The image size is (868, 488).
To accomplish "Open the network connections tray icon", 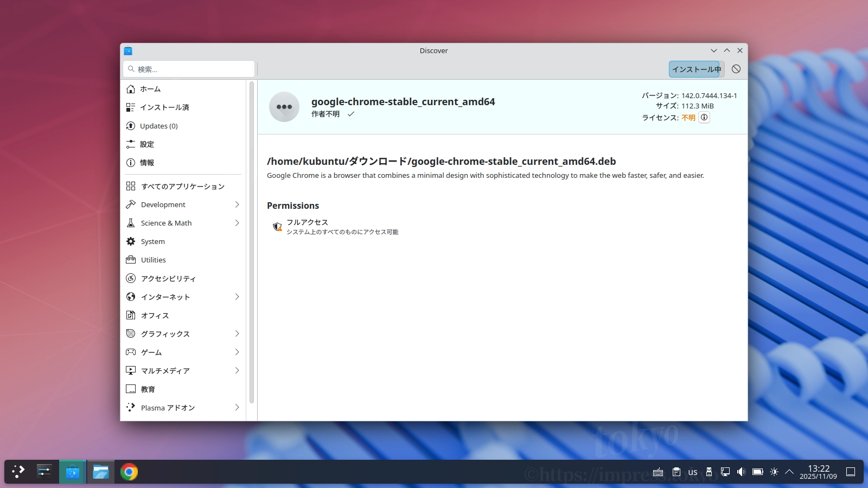I will pos(725,472).
